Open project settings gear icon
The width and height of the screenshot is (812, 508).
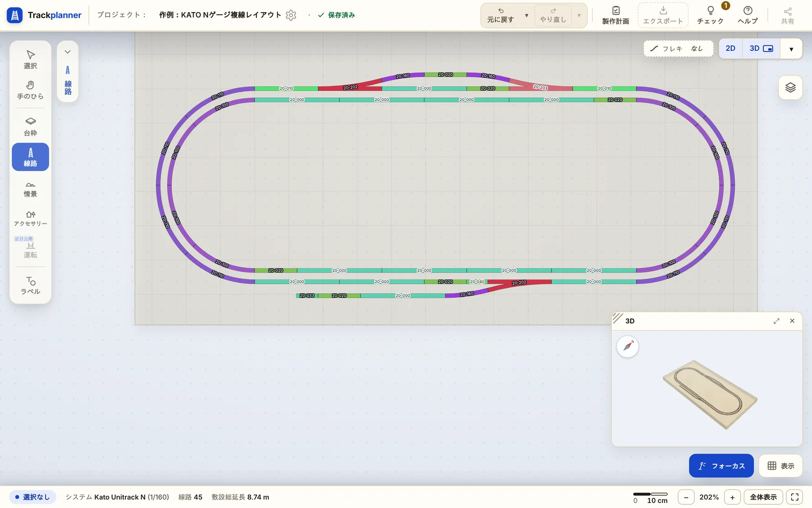[291, 15]
